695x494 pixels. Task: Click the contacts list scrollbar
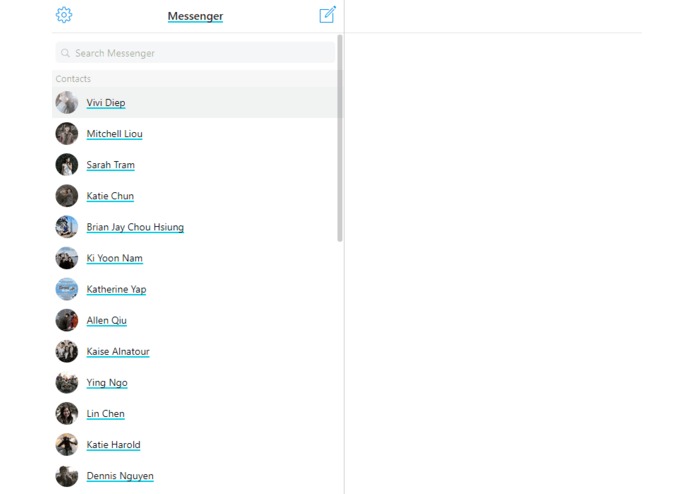click(x=340, y=138)
